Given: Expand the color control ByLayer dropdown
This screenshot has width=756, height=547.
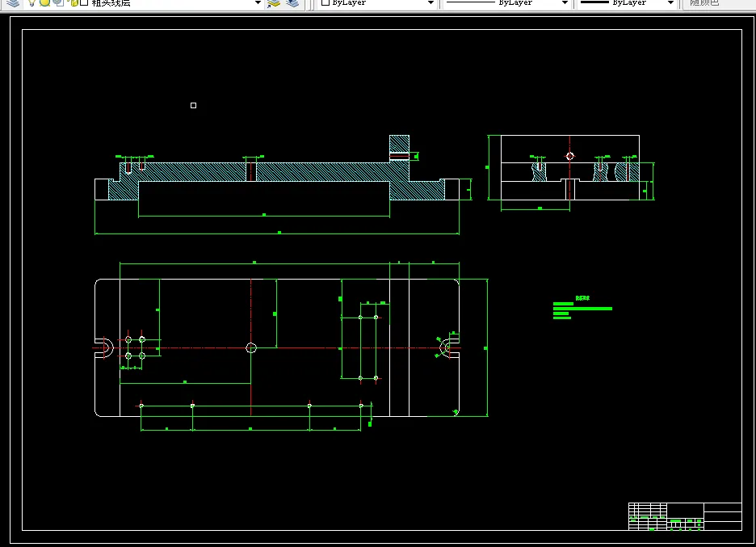Looking at the screenshot, I should tap(430, 3).
